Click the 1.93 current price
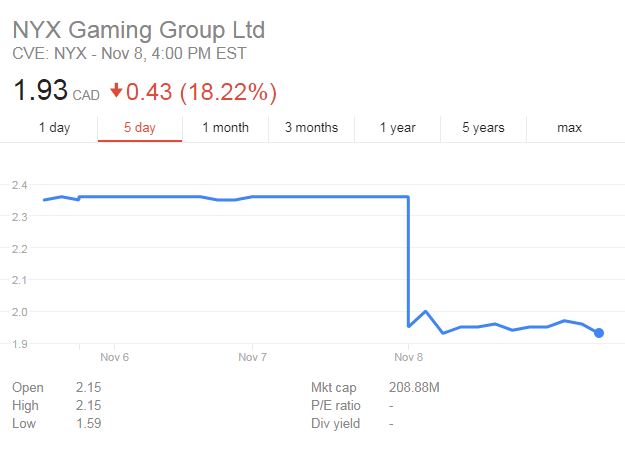625x449 pixels. click(39, 92)
